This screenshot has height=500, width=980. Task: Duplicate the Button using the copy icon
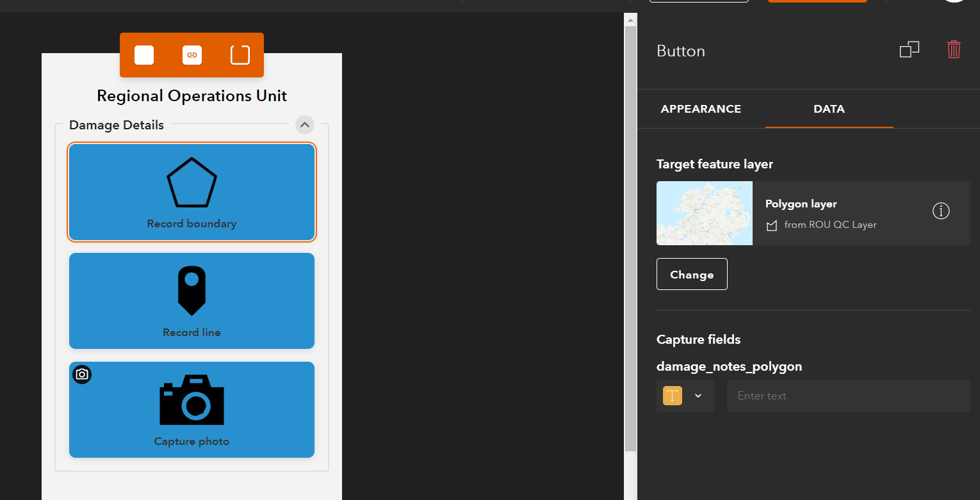(x=910, y=49)
